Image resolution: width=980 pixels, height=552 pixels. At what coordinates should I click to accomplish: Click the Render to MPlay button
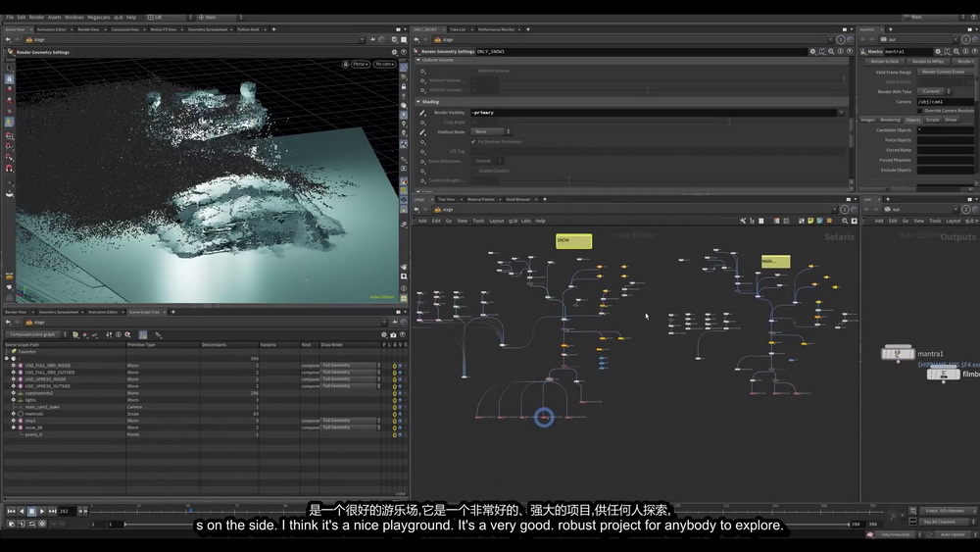click(928, 61)
